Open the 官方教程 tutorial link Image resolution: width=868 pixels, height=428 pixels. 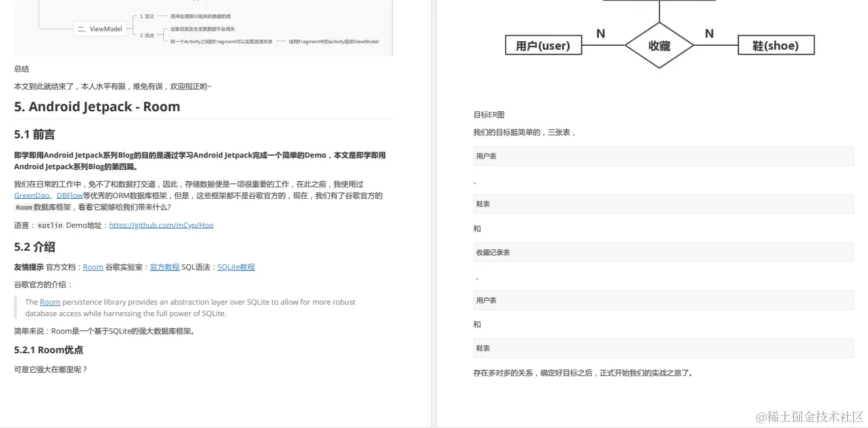click(165, 266)
